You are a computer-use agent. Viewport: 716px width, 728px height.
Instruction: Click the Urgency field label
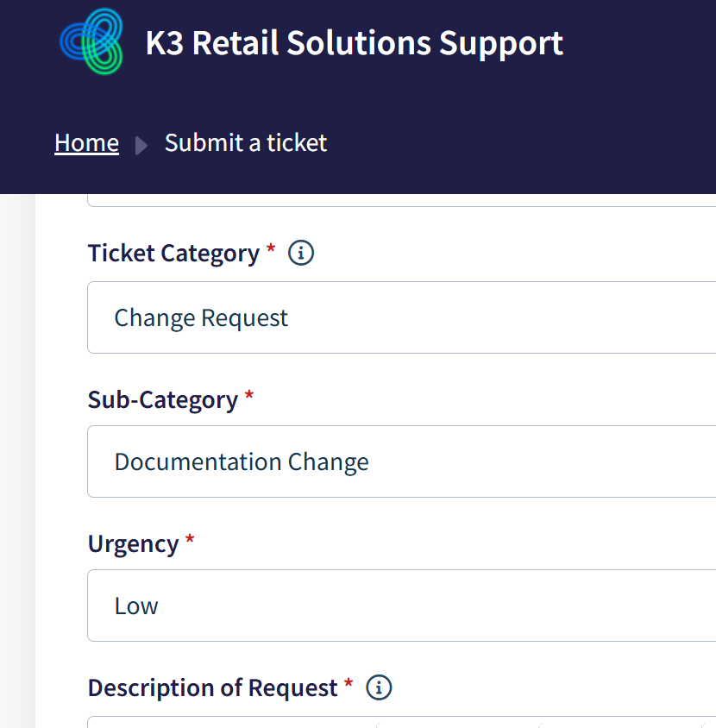(133, 544)
